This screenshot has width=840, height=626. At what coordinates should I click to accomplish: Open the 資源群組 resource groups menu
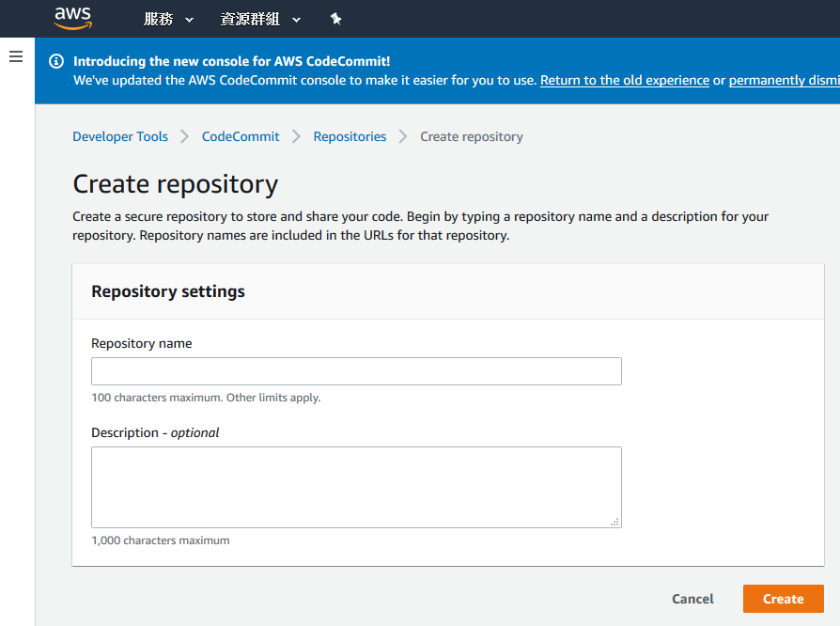[260, 20]
